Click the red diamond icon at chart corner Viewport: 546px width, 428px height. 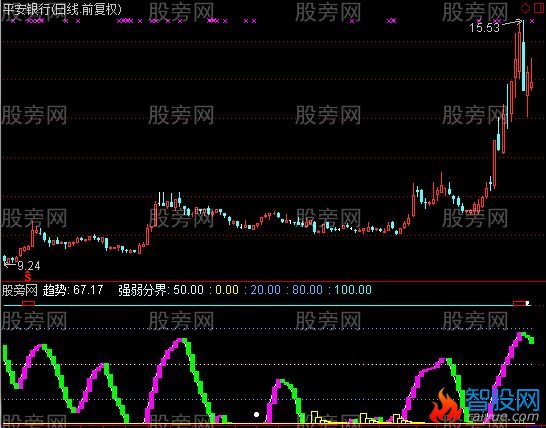point(525,8)
